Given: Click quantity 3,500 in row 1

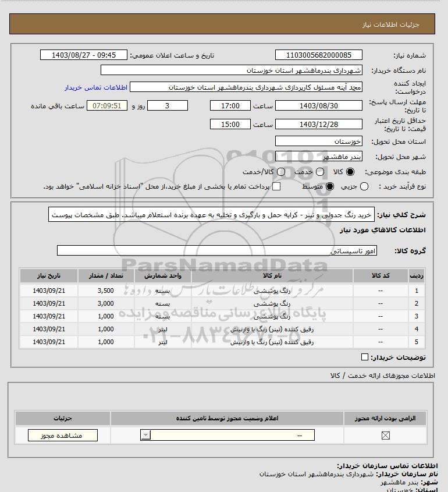Looking at the screenshot, I should point(106,291).
